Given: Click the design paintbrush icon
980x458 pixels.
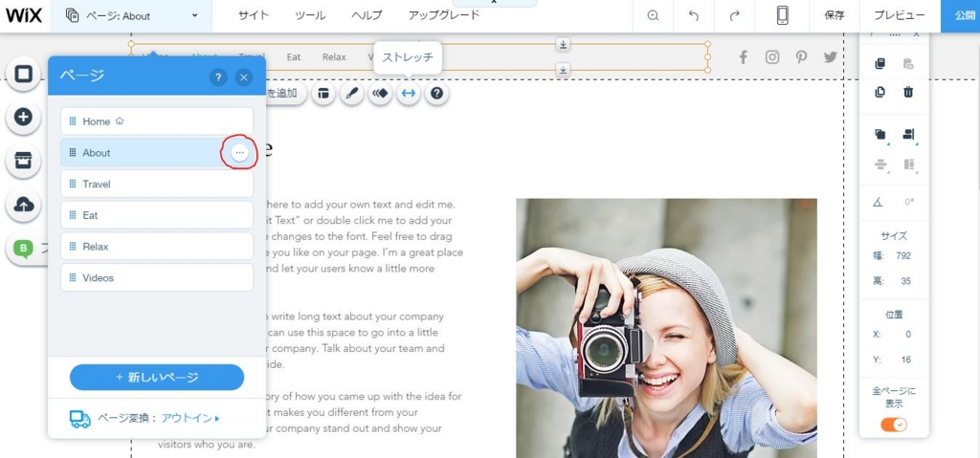Looking at the screenshot, I should [x=352, y=93].
